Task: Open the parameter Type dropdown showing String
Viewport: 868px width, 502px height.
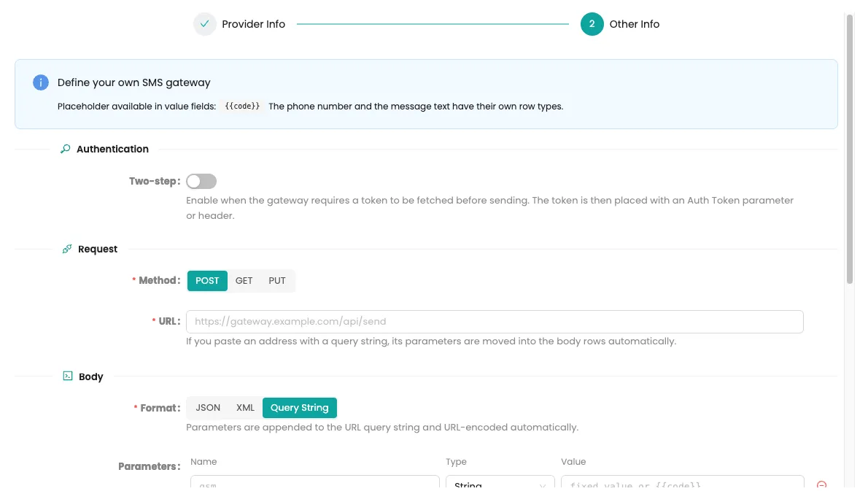Action: coord(500,482)
